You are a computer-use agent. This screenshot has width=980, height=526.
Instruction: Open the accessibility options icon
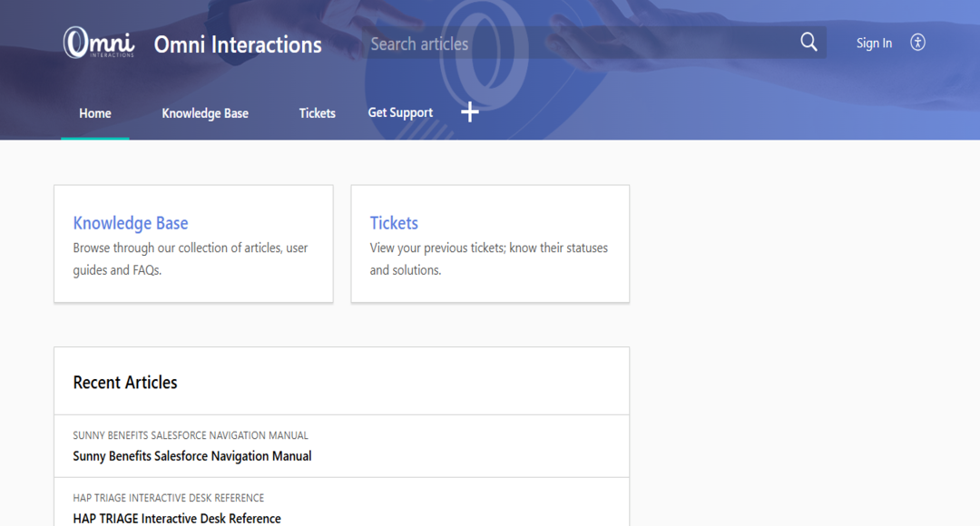[917, 43]
